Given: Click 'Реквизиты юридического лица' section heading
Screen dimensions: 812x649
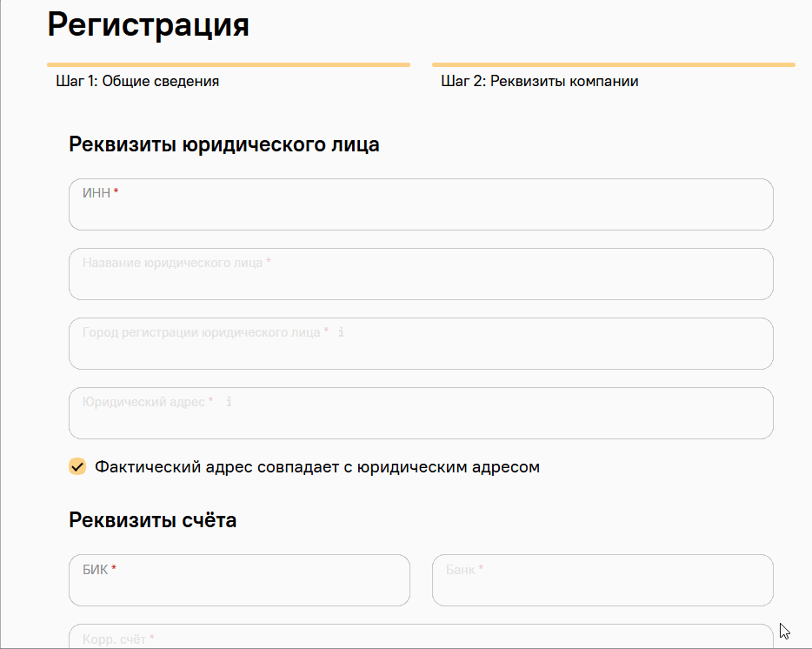Looking at the screenshot, I should tap(223, 144).
